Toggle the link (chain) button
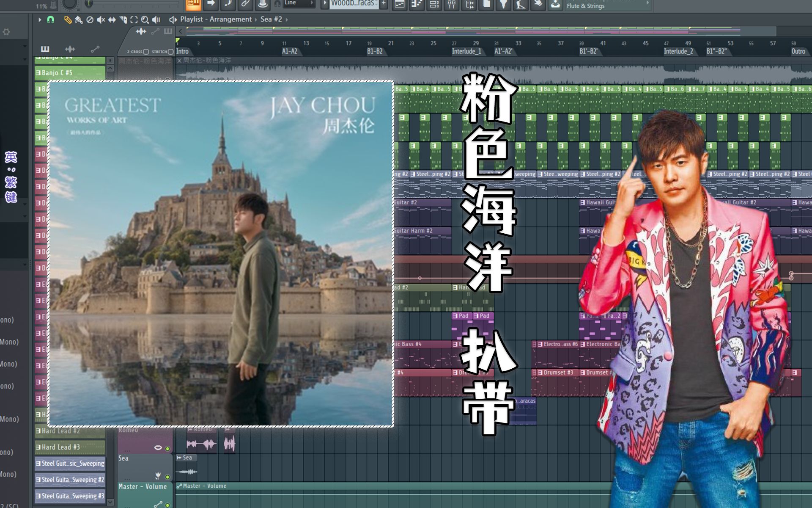Viewport: 812px width, 508px height. (245, 4)
